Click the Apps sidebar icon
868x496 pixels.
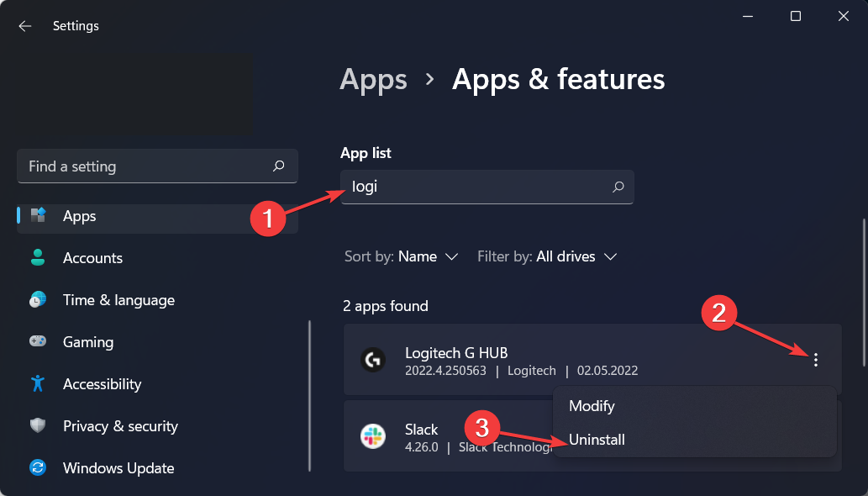(38, 216)
